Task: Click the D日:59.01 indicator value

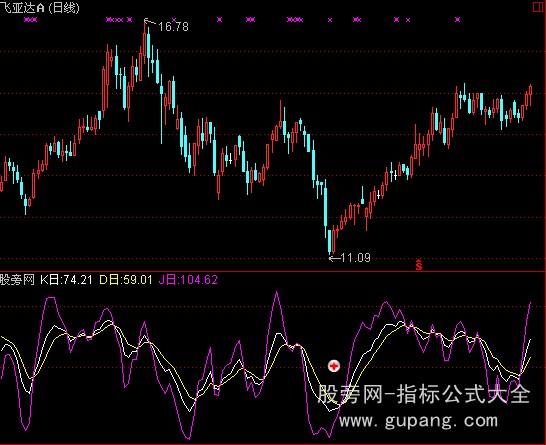Action: coord(126,280)
